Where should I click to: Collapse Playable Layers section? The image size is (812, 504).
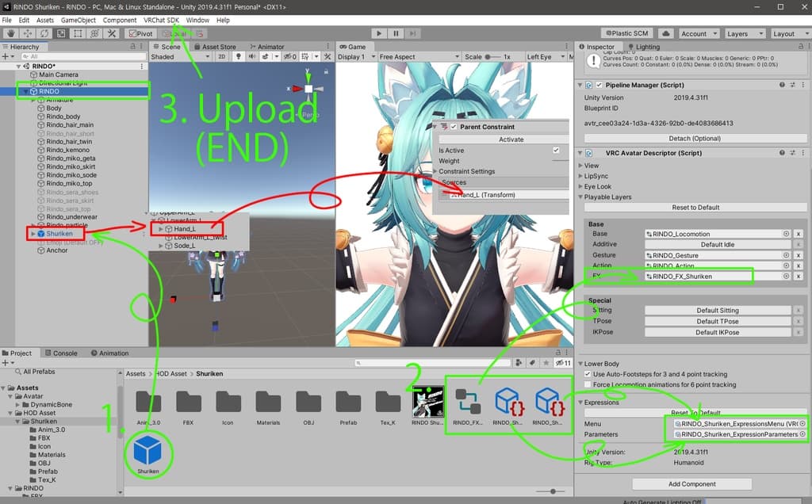point(580,197)
